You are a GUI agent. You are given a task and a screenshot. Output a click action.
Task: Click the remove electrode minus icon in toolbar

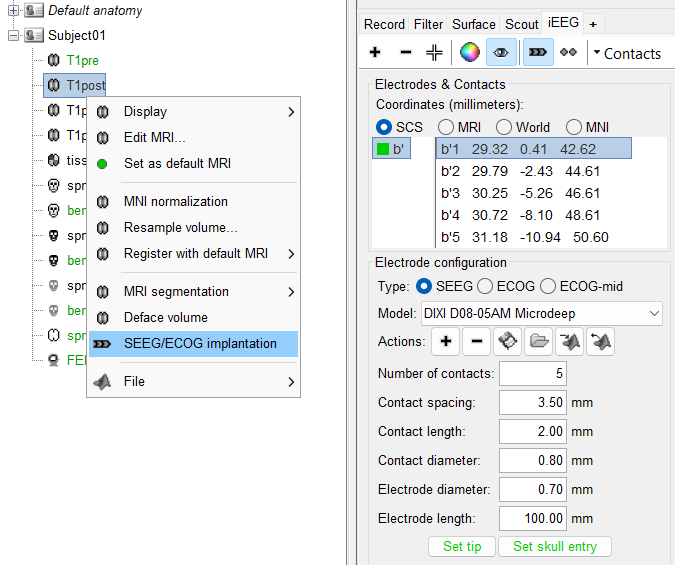click(405, 53)
